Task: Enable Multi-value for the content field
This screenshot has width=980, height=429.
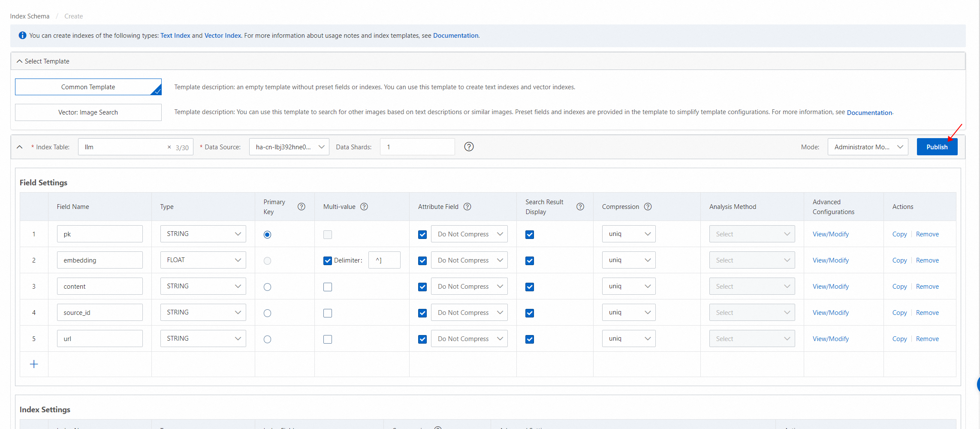Action: click(328, 287)
